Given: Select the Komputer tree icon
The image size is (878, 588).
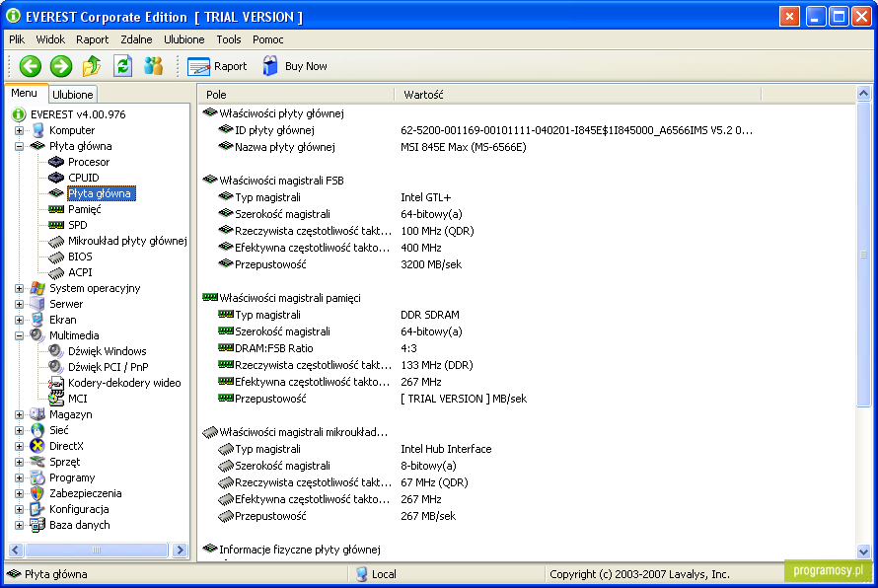Looking at the screenshot, I should click(37, 130).
